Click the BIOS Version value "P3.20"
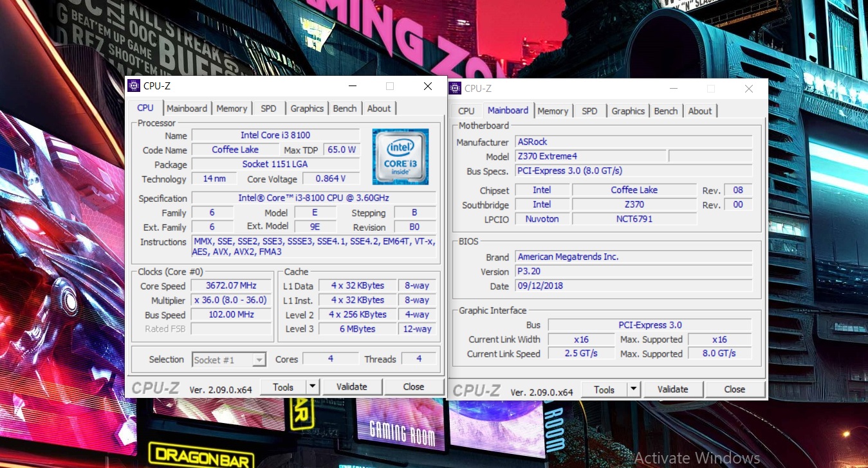The image size is (868, 468). (634, 271)
